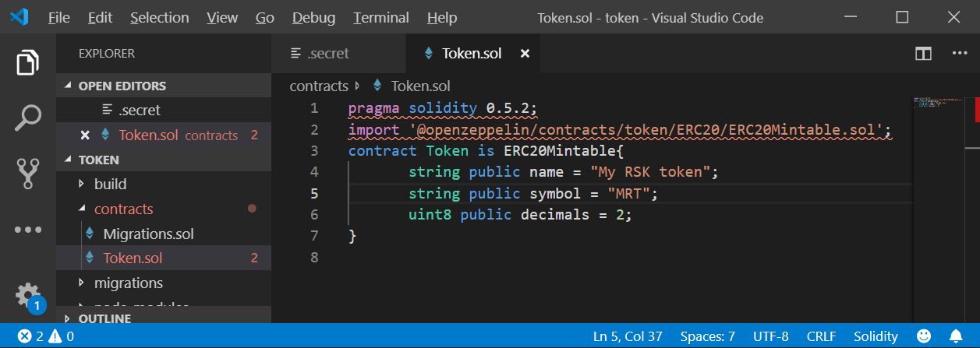
Task: Click the "My RSK token" string
Action: click(x=649, y=172)
